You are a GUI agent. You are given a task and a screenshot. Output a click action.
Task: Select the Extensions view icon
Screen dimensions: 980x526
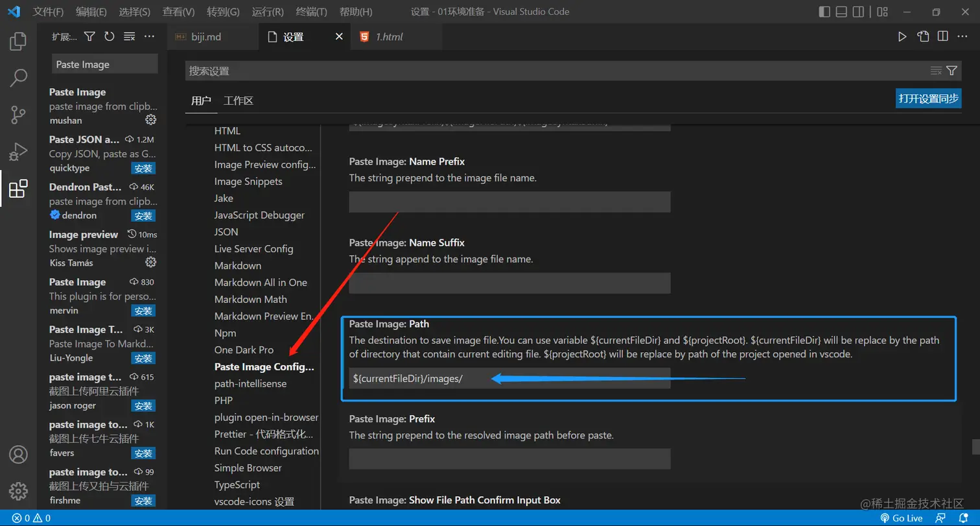18,189
